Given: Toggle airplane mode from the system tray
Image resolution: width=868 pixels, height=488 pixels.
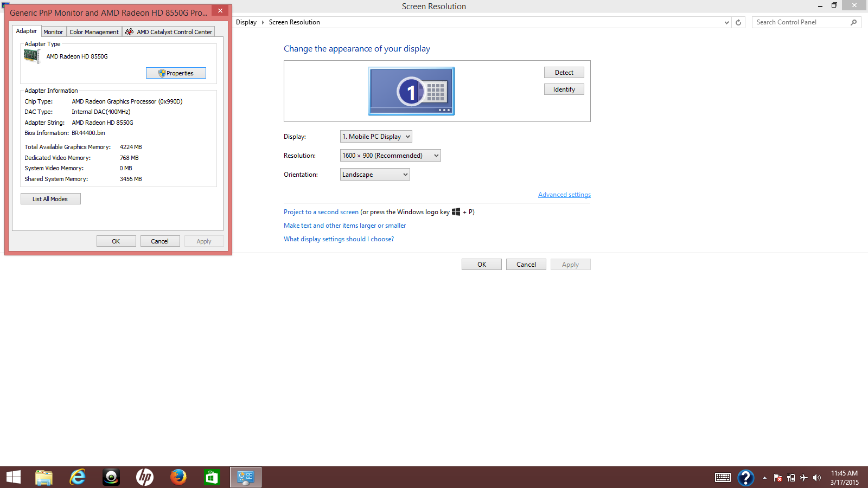Looking at the screenshot, I should [x=803, y=478].
